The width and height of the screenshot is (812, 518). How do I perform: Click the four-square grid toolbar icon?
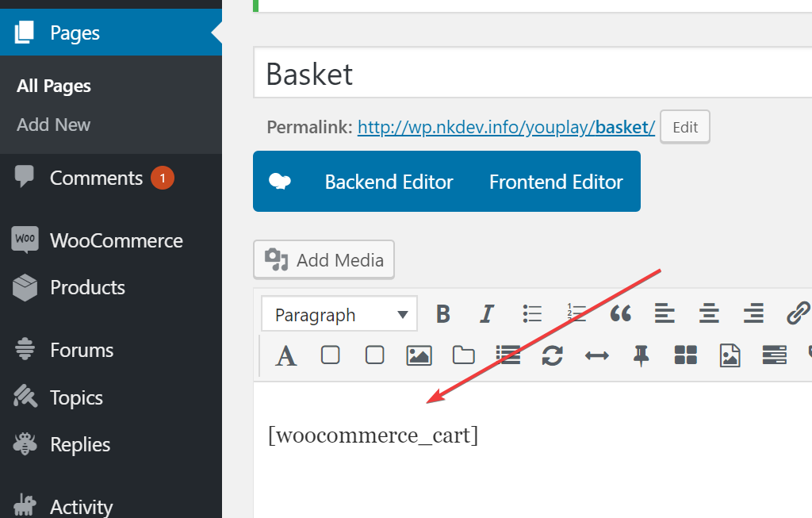(685, 355)
